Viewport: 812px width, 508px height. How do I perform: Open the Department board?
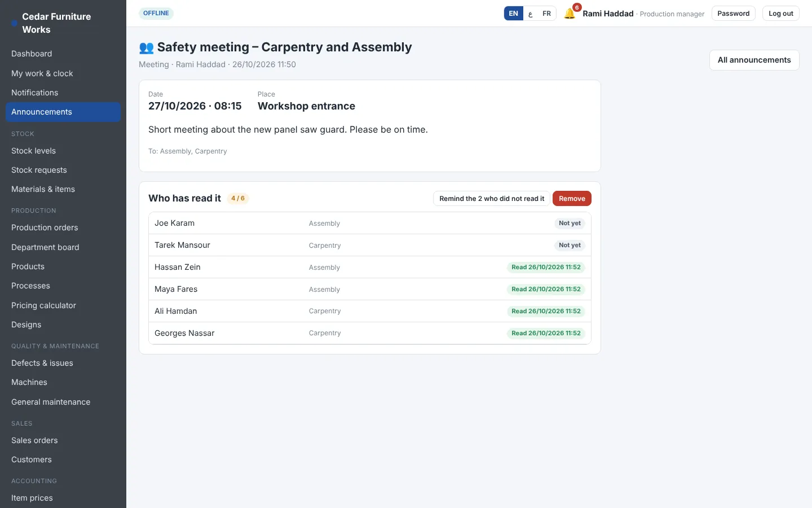tap(63, 247)
